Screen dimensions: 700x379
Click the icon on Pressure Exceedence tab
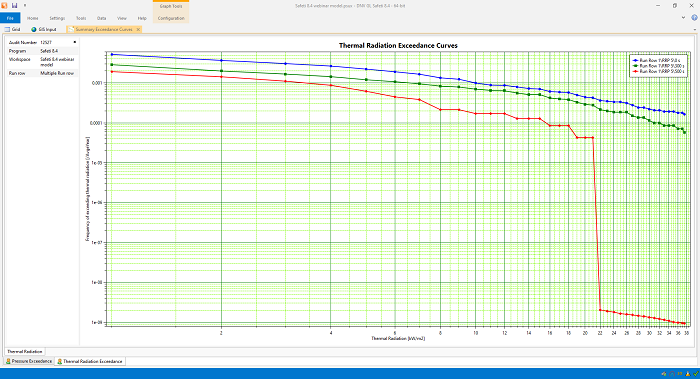[8, 361]
